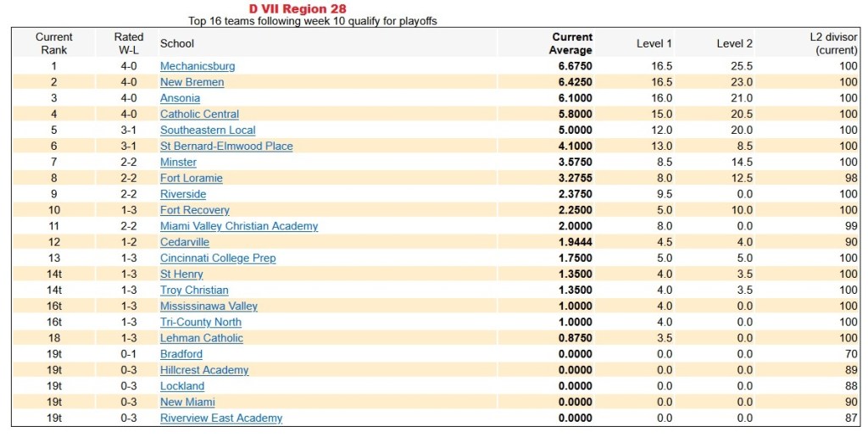The width and height of the screenshot is (868, 437).
Task: Click the School column header
Action: pos(177,44)
